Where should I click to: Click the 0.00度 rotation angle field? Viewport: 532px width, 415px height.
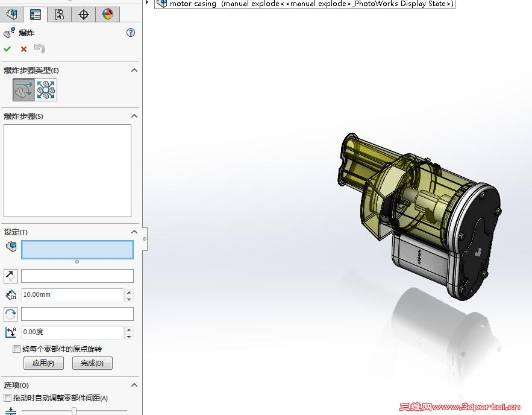[72, 332]
